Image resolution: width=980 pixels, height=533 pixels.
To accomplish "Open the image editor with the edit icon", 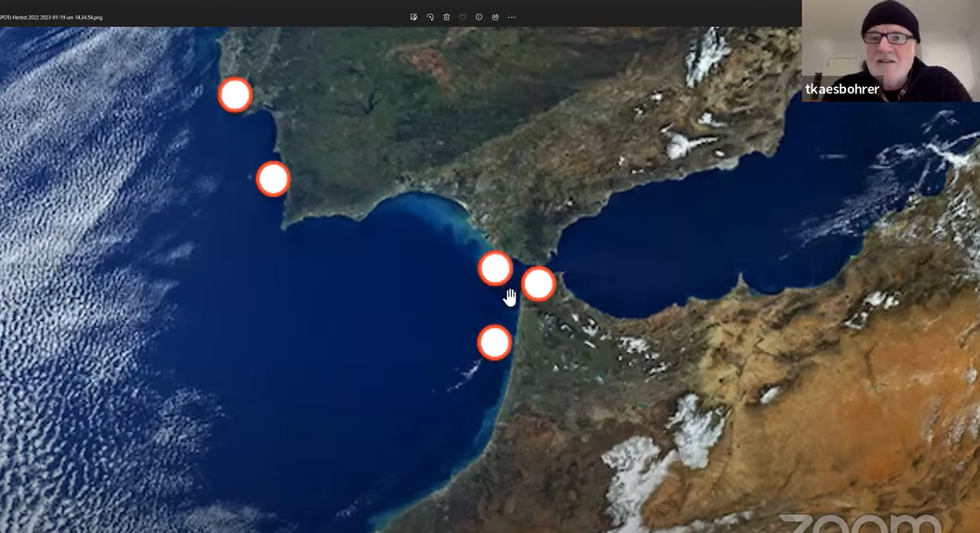I will coord(414,17).
